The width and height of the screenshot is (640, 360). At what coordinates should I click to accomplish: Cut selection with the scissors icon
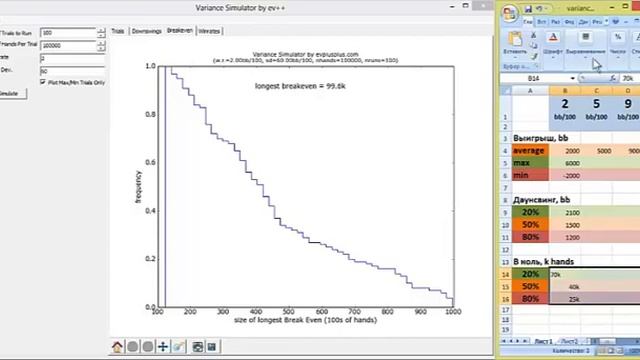(533, 36)
